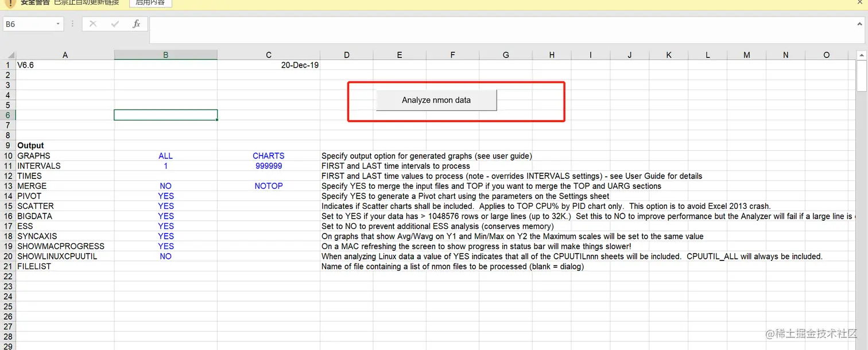868x350 pixels.
Task: Click the FILELIST description text
Action: tap(452, 266)
